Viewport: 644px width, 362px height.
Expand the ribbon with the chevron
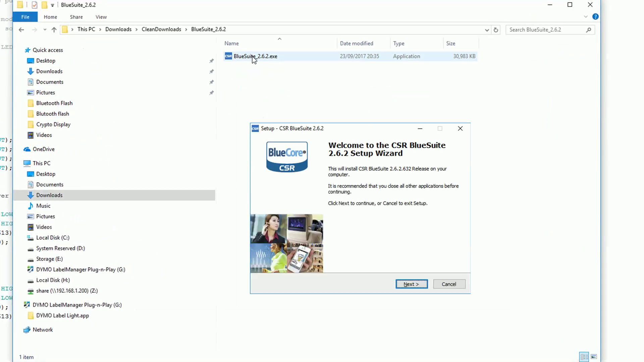click(586, 17)
